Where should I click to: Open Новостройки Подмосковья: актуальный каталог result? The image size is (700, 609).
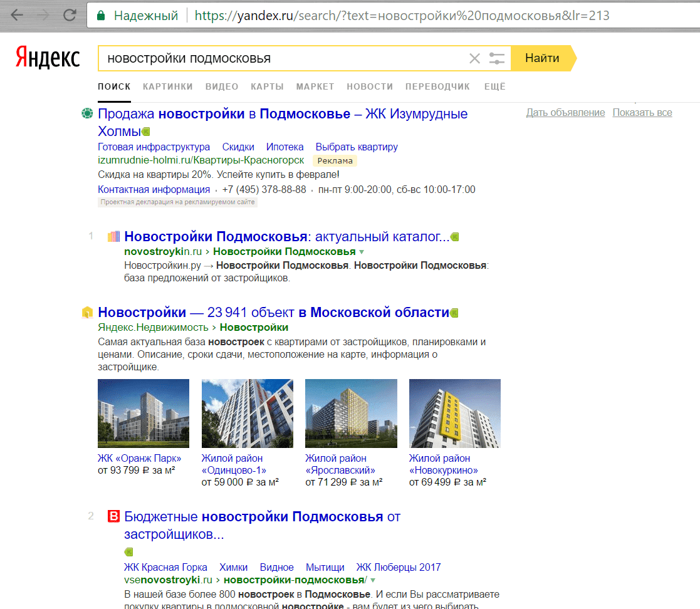click(286, 236)
